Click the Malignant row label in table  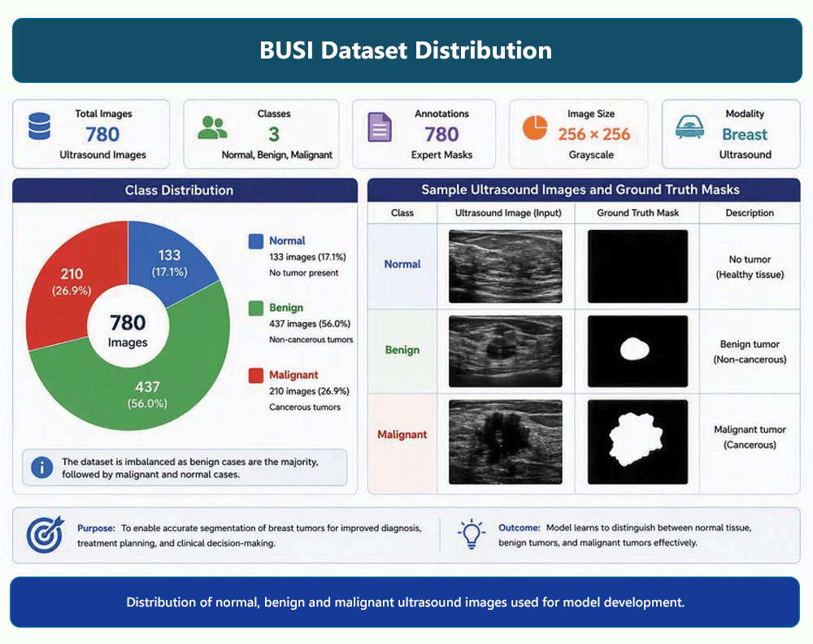(402, 434)
